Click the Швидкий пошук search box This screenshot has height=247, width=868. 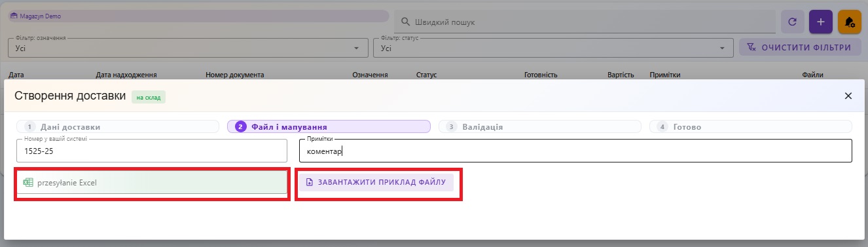pos(585,22)
